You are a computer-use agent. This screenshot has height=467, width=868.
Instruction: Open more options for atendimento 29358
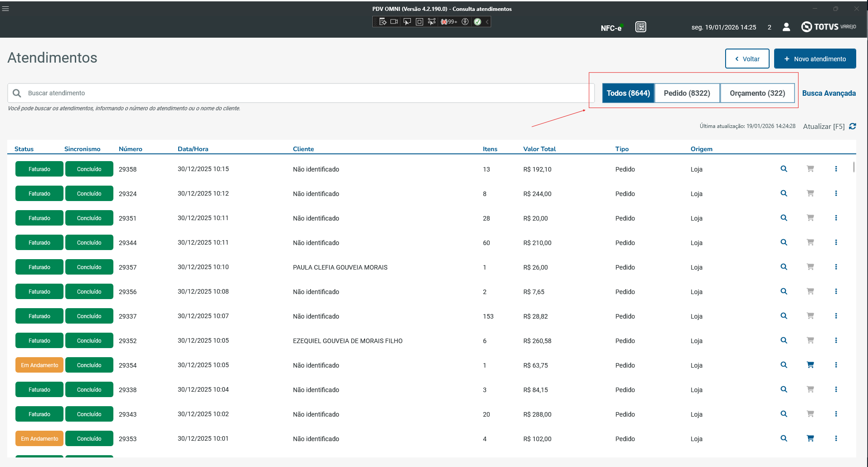(836, 169)
